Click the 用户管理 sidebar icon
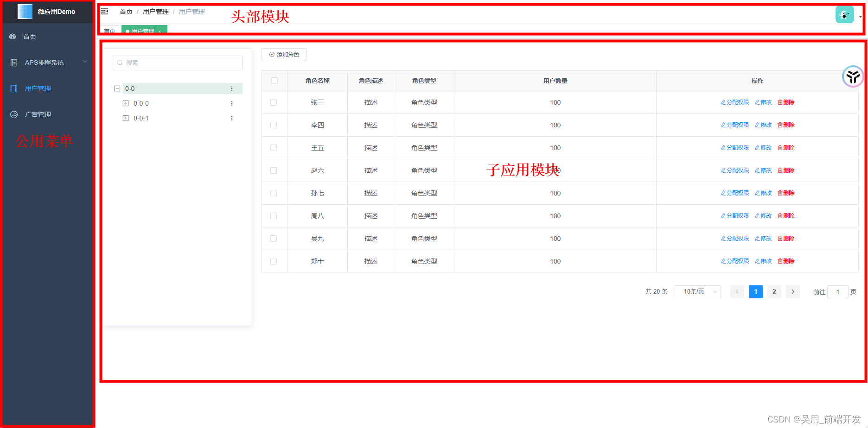 [14, 88]
